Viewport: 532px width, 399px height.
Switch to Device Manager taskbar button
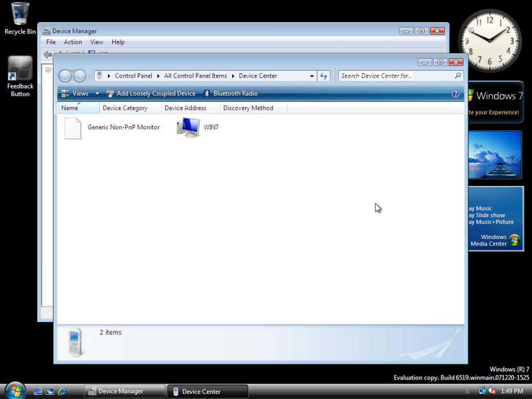(124, 391)
